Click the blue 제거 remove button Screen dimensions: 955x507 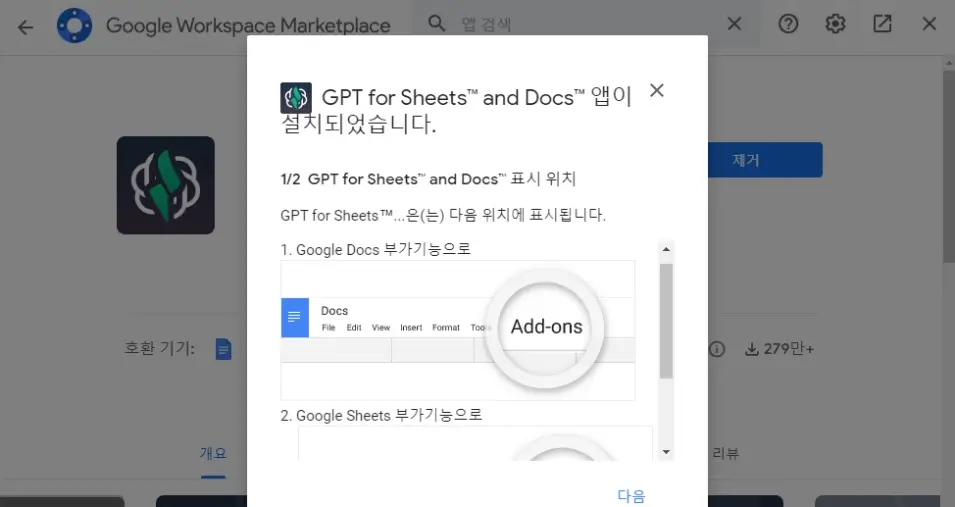(765, 160)
